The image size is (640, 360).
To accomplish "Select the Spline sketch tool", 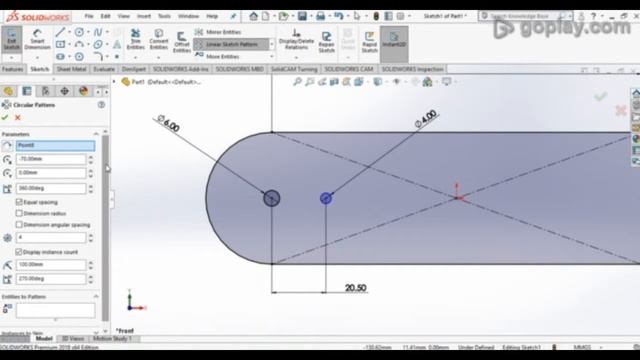I will pyautogui.click(x=98, y=32).
